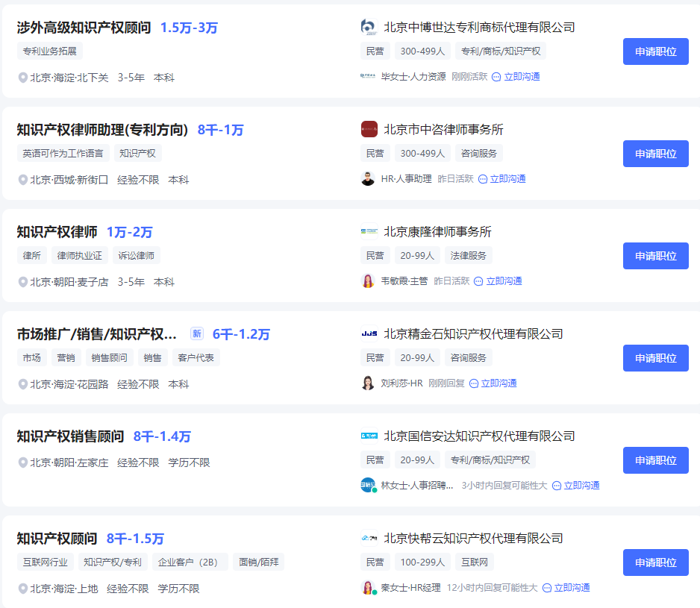Image resolution: width=700 pixels, height=608 pixels.
Task: Click 北京国信安达 company logo icon
Action: coord(369,436)
